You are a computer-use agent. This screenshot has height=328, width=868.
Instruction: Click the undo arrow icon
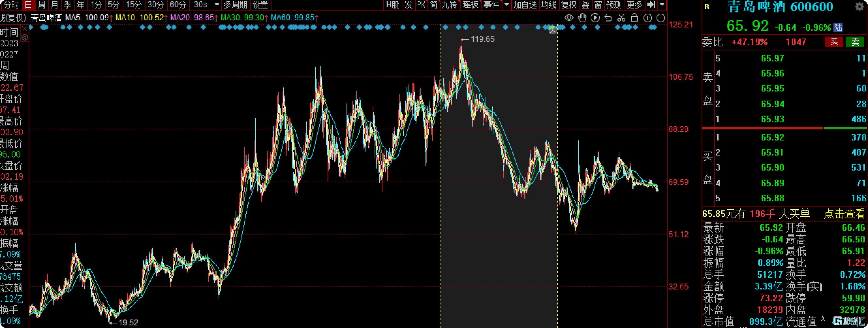608,18
